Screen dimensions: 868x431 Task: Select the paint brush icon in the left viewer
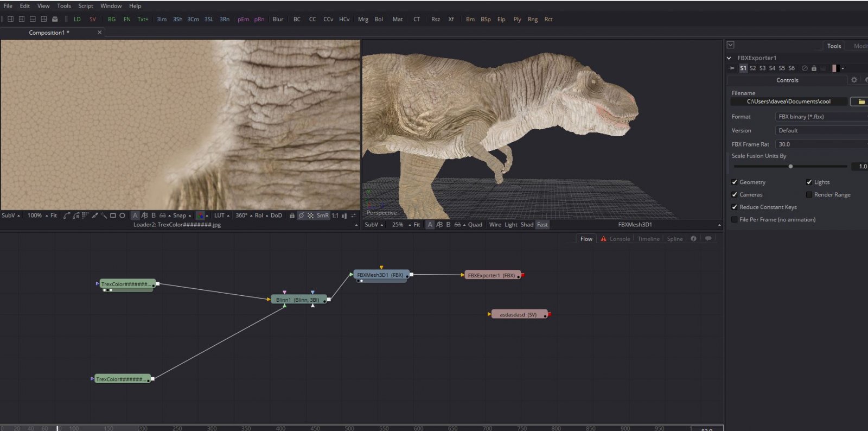tap(94, 215)
